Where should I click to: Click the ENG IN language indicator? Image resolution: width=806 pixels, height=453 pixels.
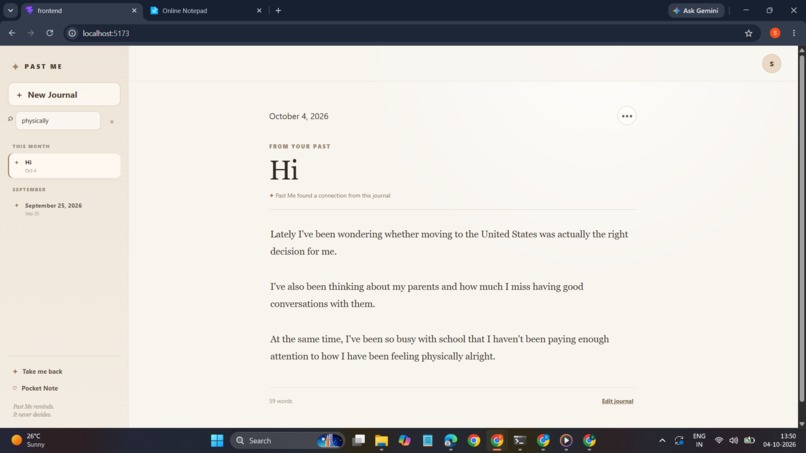pyautogui.click(x=699, y=441)
